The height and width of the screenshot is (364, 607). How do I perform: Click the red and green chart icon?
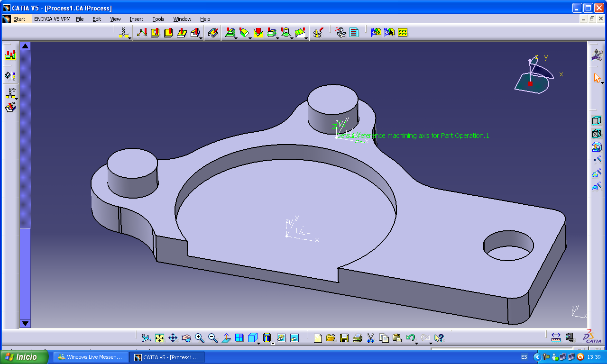click(10, 55)
